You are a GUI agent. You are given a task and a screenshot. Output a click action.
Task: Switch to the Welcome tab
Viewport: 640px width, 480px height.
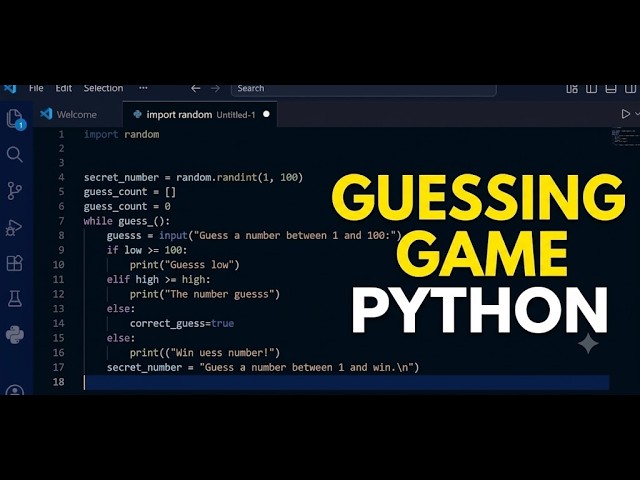click(x=77, y=114)
